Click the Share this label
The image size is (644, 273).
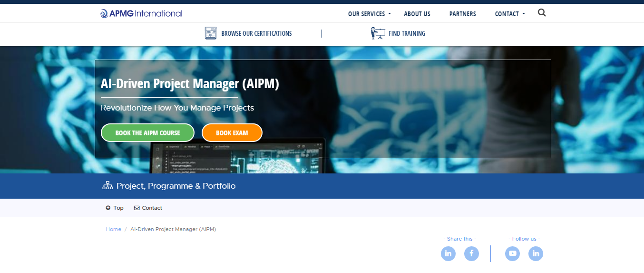[x=460, y=239]
